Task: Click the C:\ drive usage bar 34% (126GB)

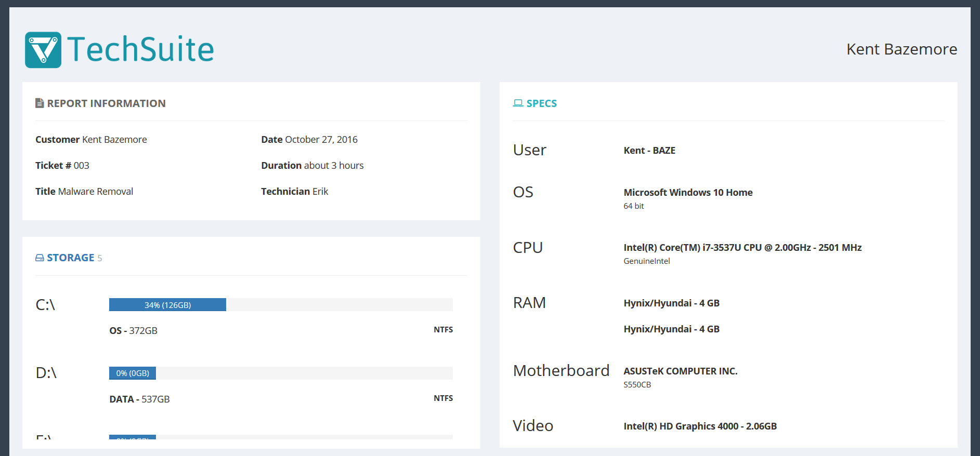Action: [x=167, y=305]
